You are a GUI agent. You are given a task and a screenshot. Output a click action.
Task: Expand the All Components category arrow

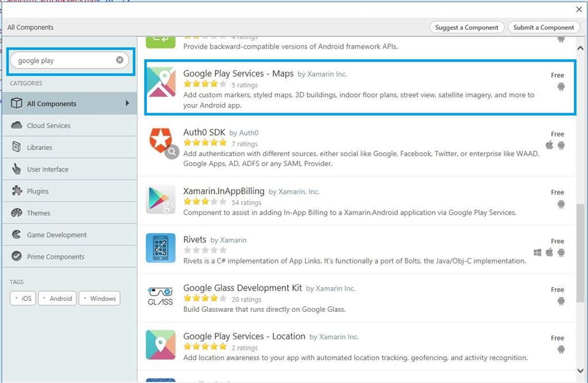point(127,103)
